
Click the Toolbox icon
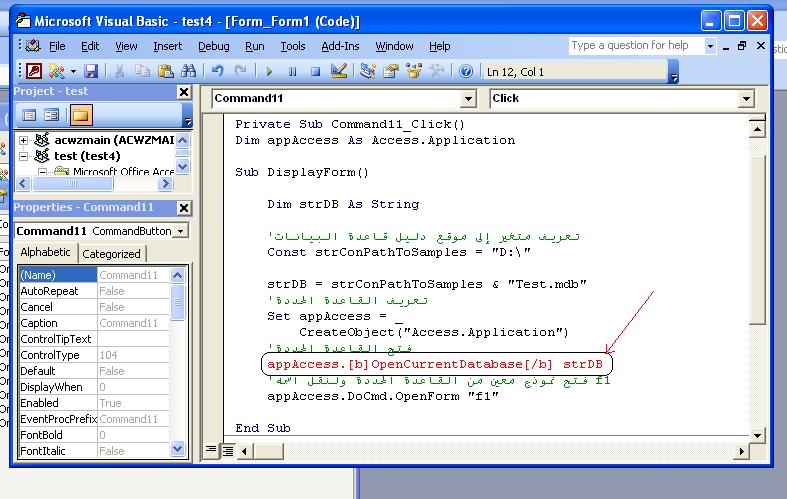[x=437, y=71]
